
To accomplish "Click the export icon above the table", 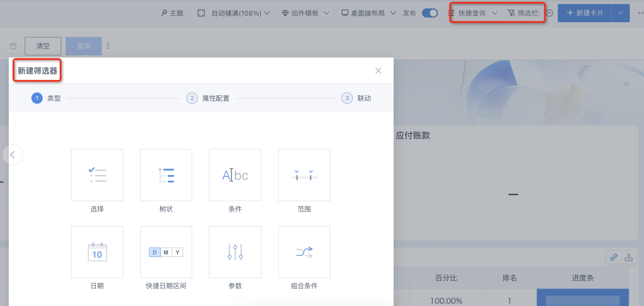I will (629, 257).
